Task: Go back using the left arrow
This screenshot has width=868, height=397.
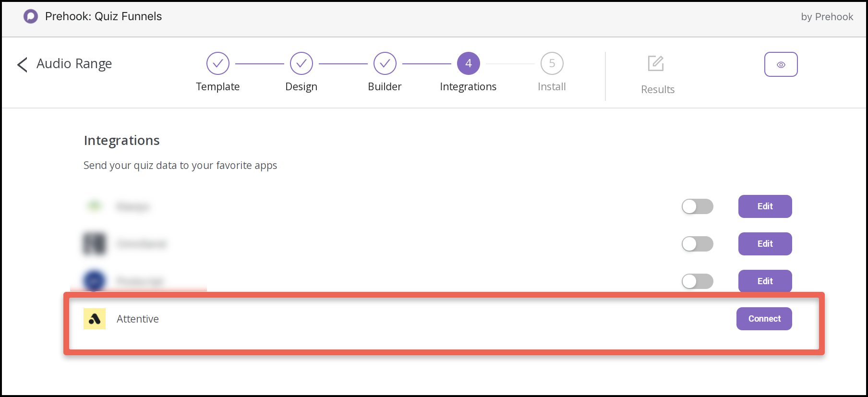Action: [22, 64]
